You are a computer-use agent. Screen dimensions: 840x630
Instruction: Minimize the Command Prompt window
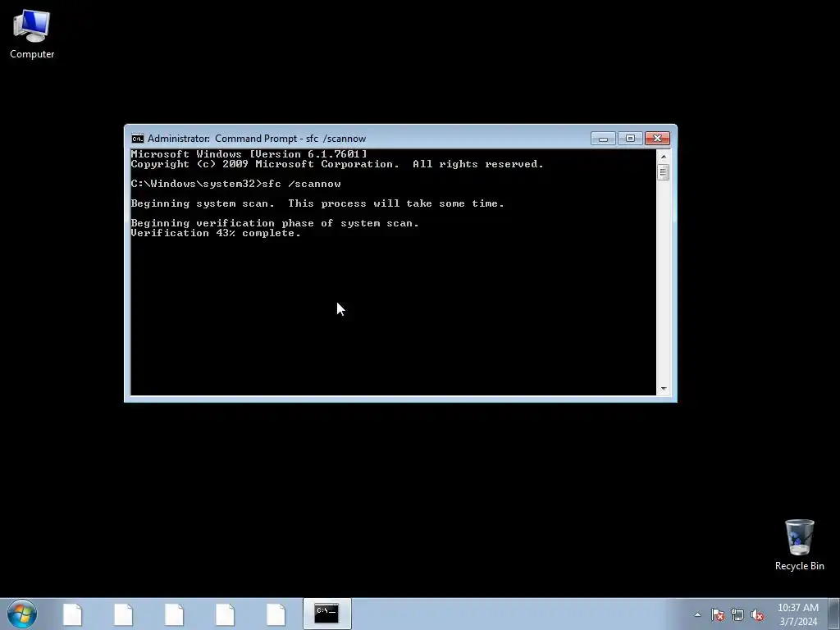(603, 139)
